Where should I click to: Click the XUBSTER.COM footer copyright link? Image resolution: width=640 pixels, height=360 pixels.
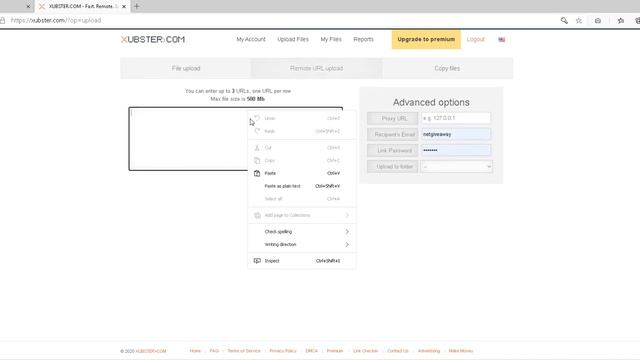pyautogui.click(x=151, y=351)
